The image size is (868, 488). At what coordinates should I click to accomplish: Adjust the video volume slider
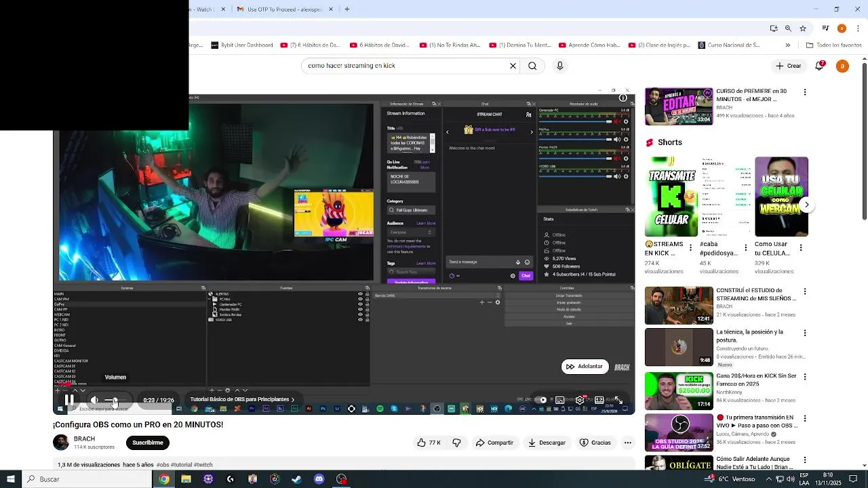click(x=115, y=400)
